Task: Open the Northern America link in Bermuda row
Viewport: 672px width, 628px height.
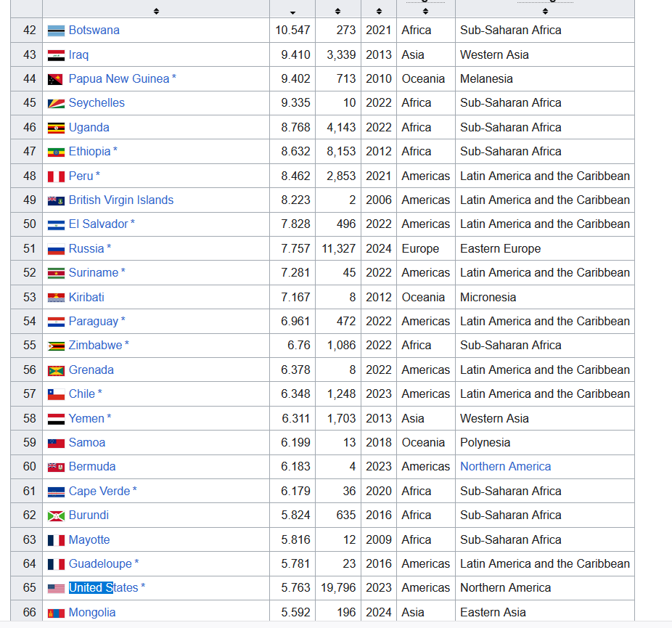Action: pos(505,466)
